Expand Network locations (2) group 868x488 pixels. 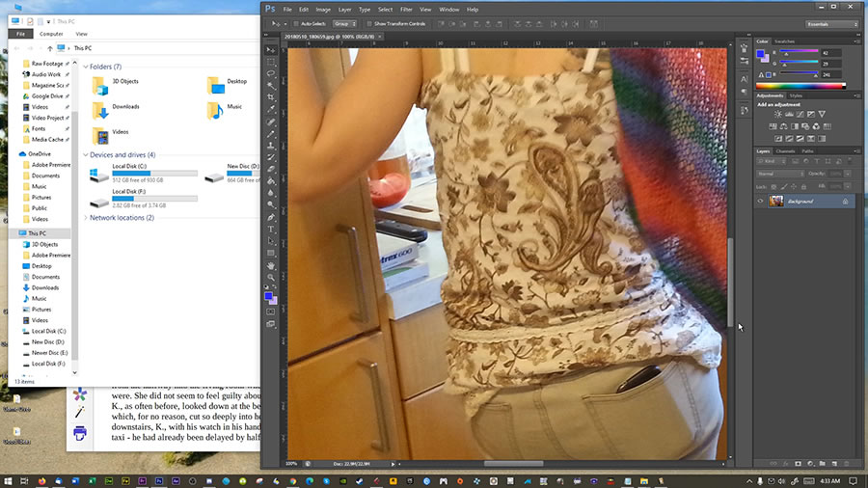[86, 218]
